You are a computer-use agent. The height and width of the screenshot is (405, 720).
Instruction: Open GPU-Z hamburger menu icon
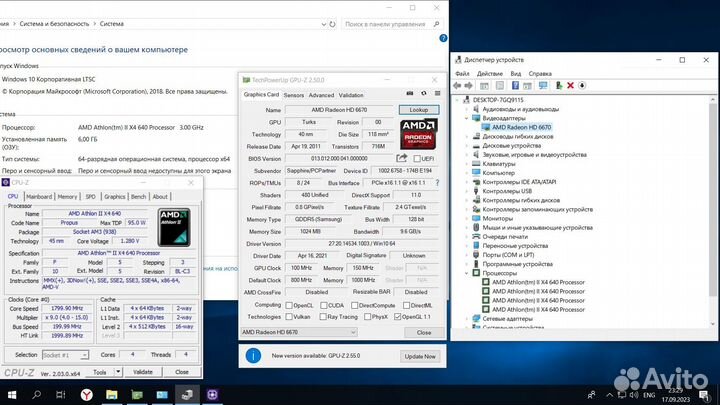[437, 94]
